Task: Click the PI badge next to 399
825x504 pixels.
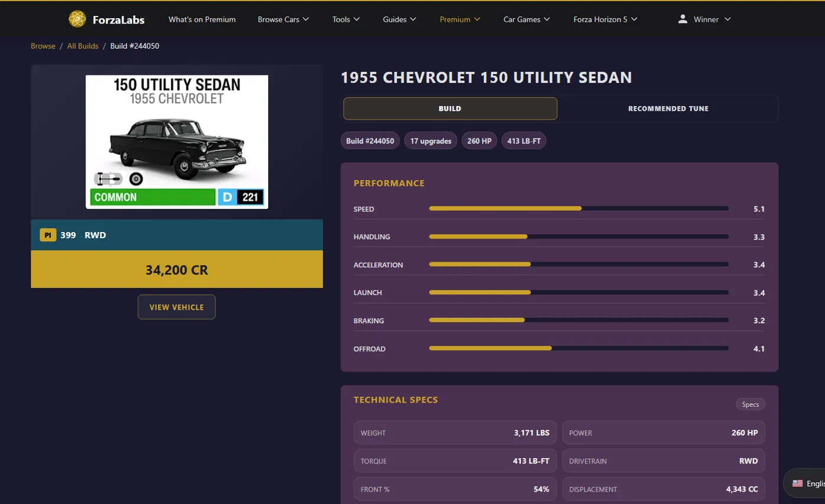Action: (x=48, y=235)
